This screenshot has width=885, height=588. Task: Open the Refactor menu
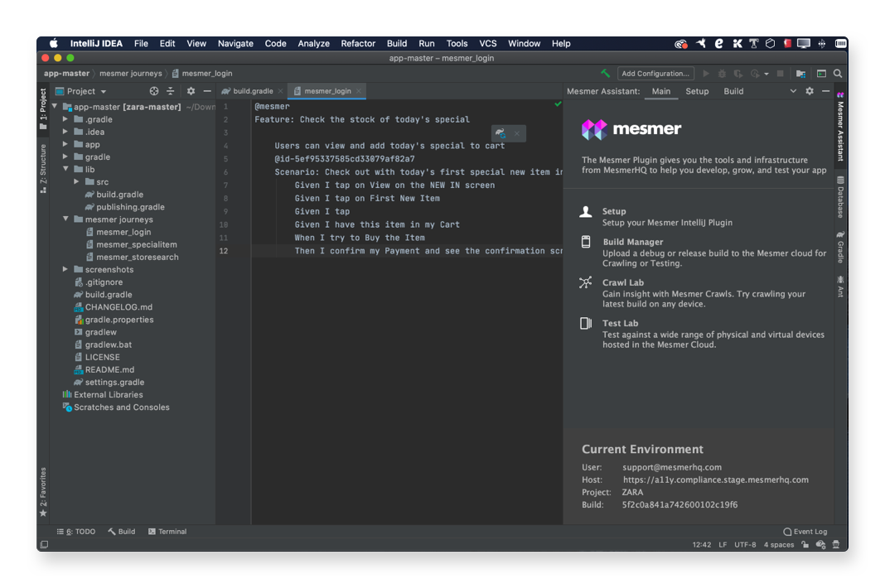point(358,43)
